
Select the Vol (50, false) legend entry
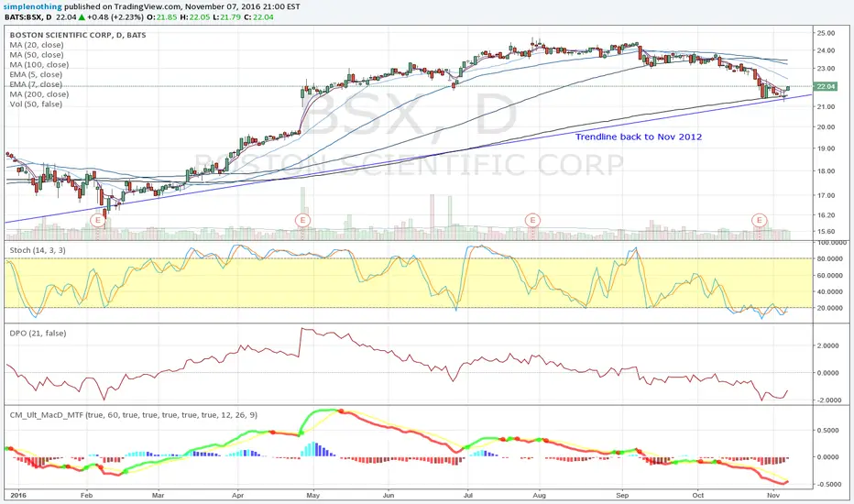click(x=36, y=104)
